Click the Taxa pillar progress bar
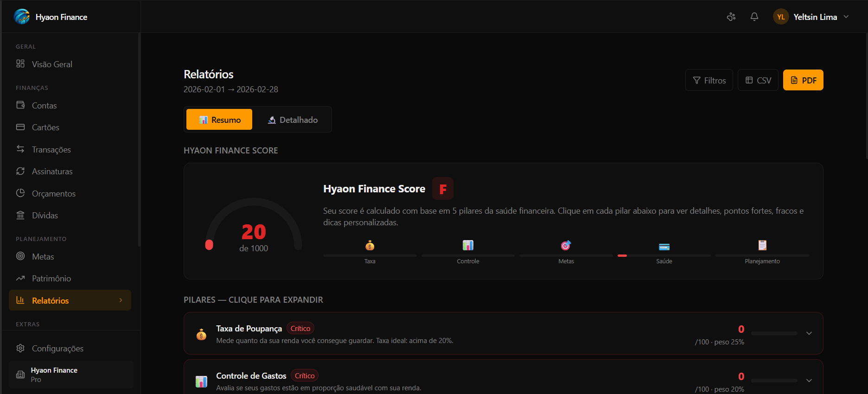 370,255
